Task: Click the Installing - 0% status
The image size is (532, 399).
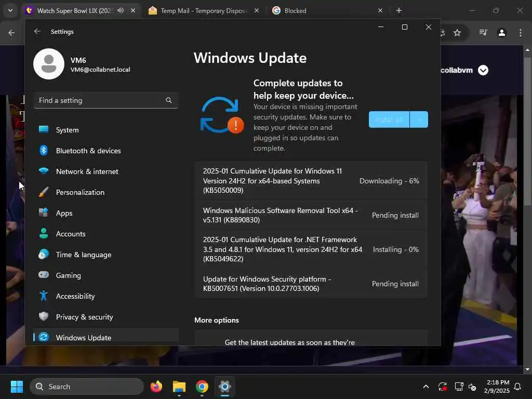Action: [395, 249]
